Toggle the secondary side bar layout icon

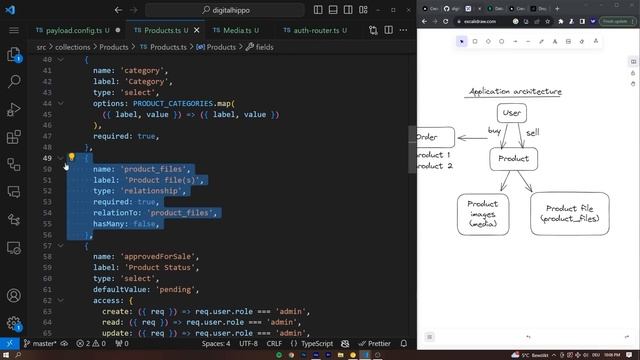click(348, 10)
